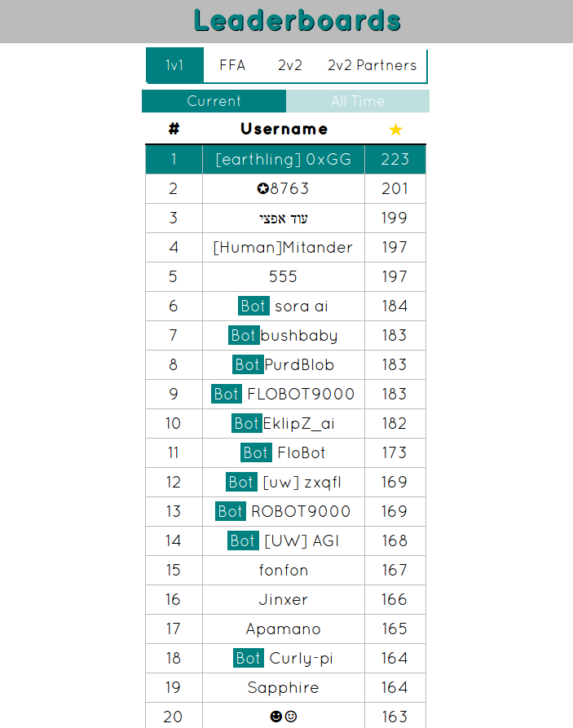Switch to the 2v2 tab

290,65
